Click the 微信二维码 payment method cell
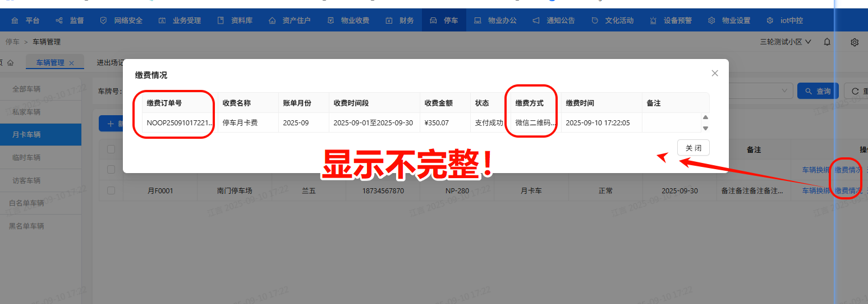Screen dimensions: 868x304 (536, 122)
